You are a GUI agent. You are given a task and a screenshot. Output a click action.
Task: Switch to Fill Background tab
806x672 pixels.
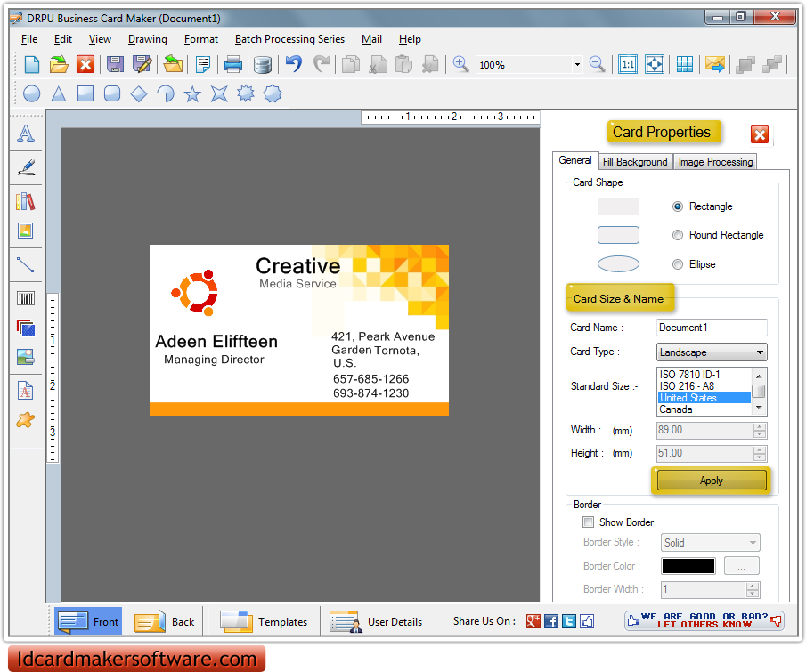pos(635,162)
